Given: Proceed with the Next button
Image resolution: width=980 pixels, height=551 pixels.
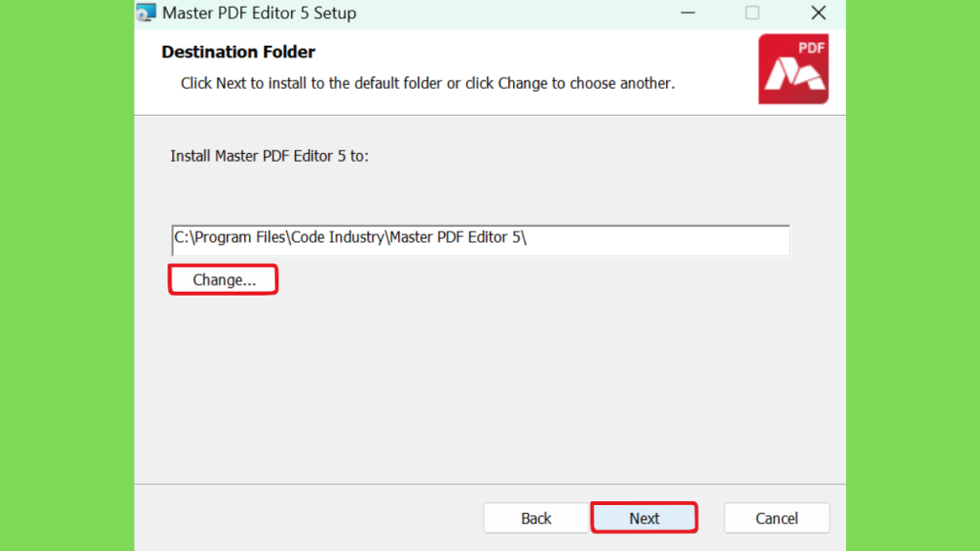Looking at the screenshot, I should click(644, 518).
